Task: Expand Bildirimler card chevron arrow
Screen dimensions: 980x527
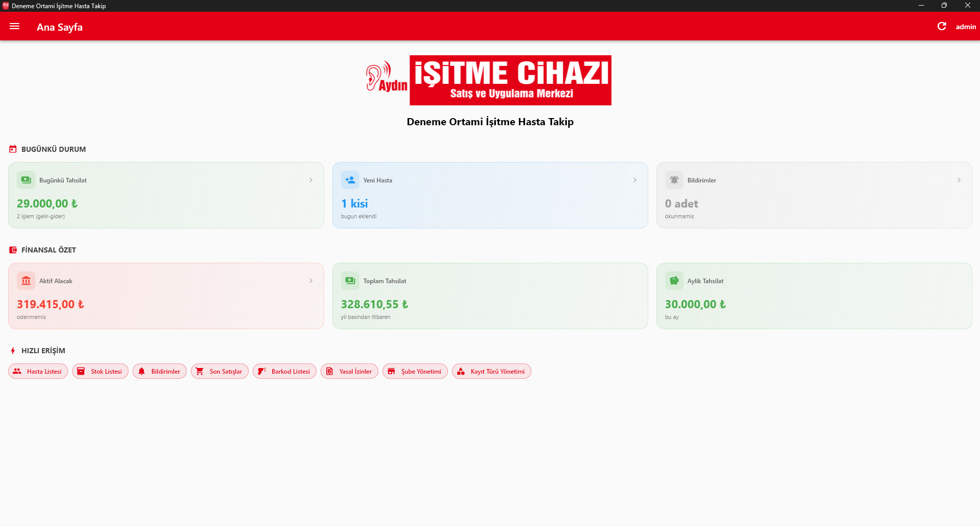Action: (x=959, y=180)
